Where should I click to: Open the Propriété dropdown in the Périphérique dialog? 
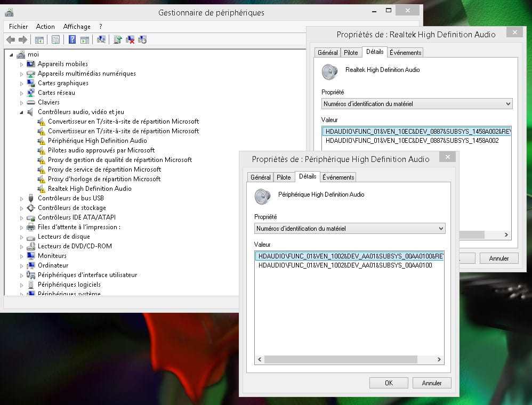tap(349, 229)
